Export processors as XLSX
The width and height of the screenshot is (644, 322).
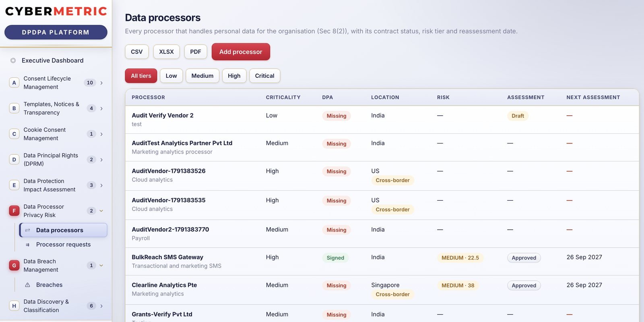[166, 52]
